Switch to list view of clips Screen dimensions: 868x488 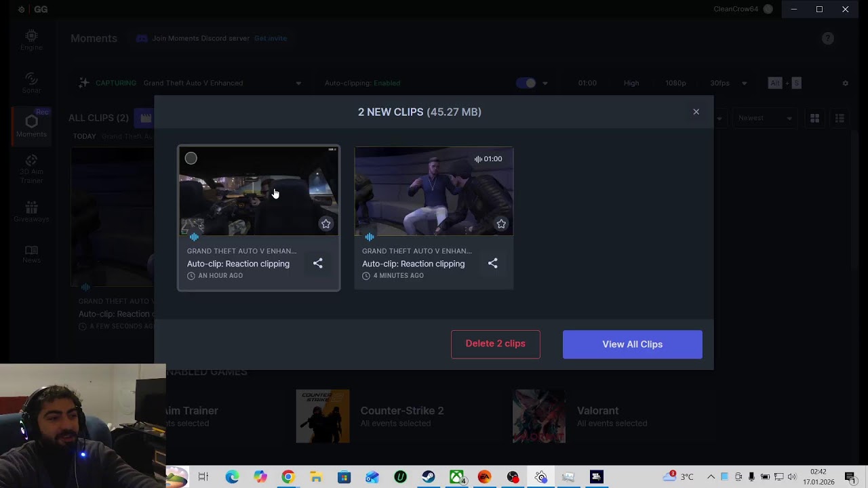(840, 118)
